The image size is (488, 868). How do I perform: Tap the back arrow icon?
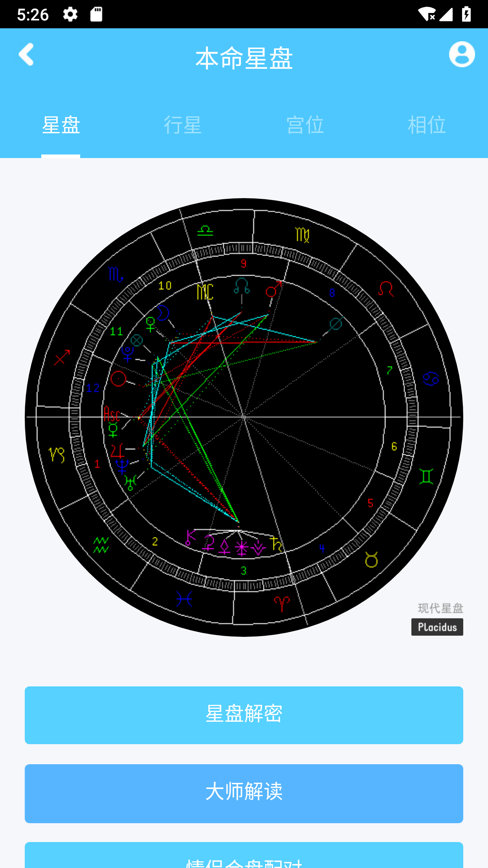[26, 54]
